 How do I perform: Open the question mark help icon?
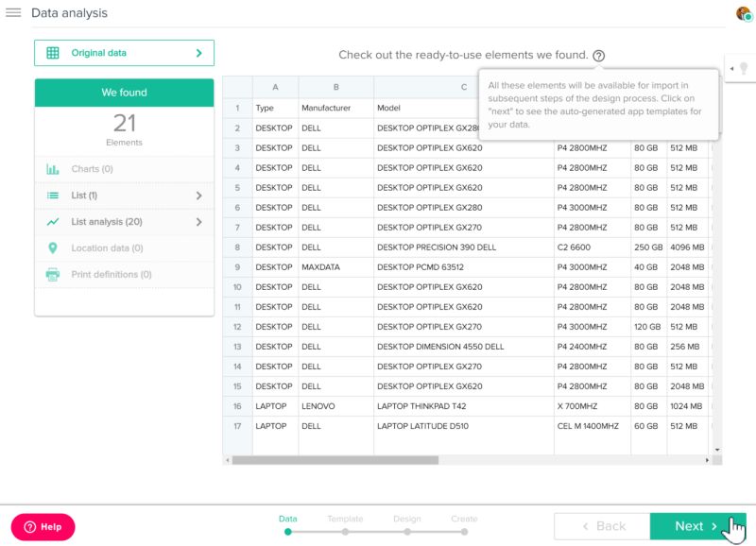pos(597,56)
